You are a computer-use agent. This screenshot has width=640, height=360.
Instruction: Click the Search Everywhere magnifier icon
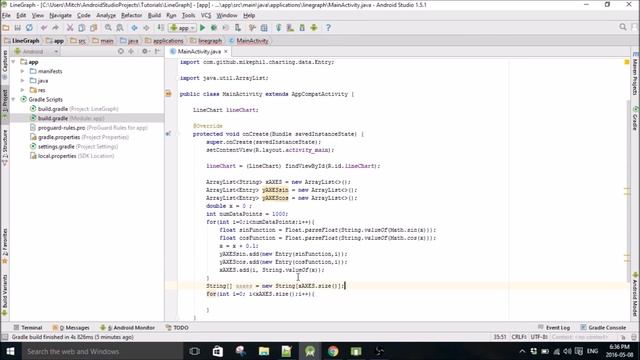[623, 27]
